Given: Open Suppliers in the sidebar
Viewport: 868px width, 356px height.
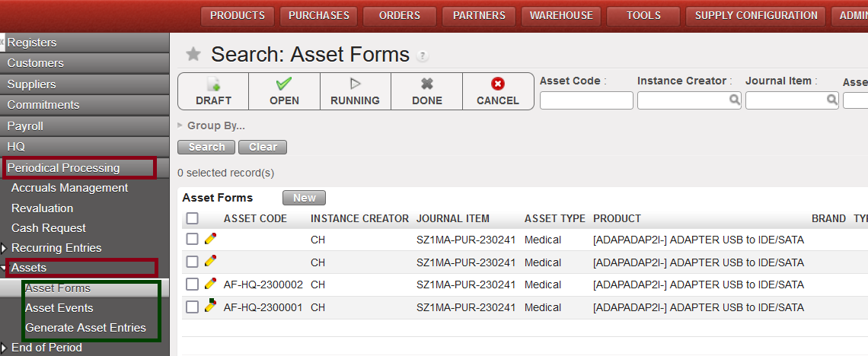Looking at the screenshot, I should tap(85, 84).
